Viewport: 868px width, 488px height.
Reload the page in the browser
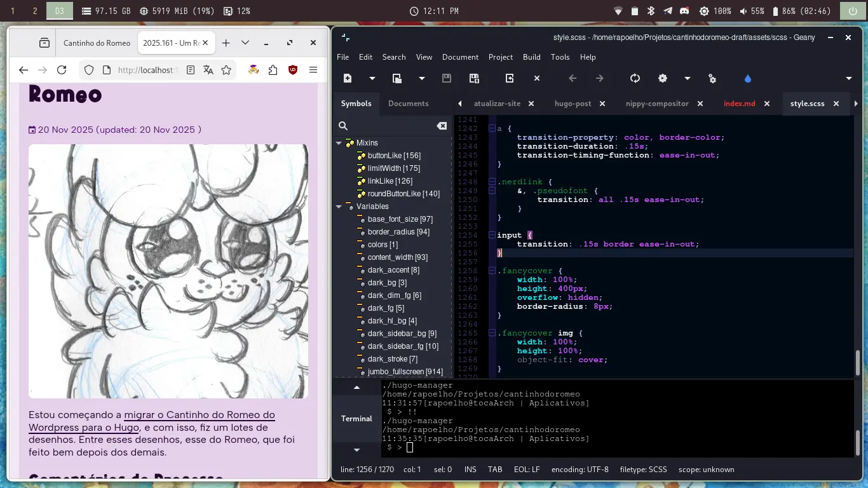[x=62, y=70]
